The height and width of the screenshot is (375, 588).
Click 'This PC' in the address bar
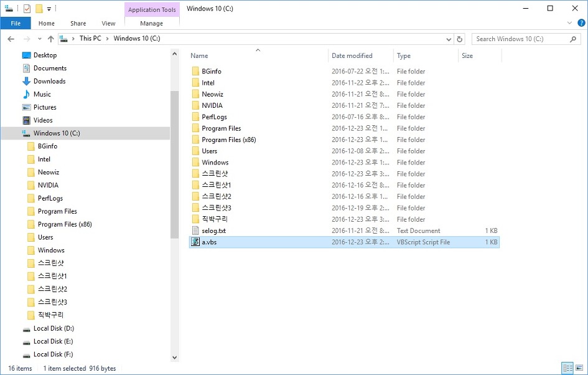[90, 38]
